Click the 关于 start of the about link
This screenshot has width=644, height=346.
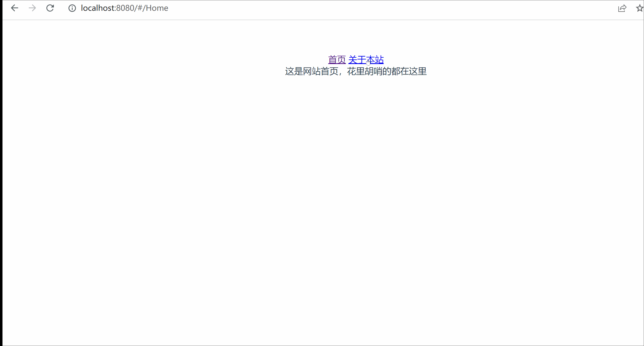(357, 60)
